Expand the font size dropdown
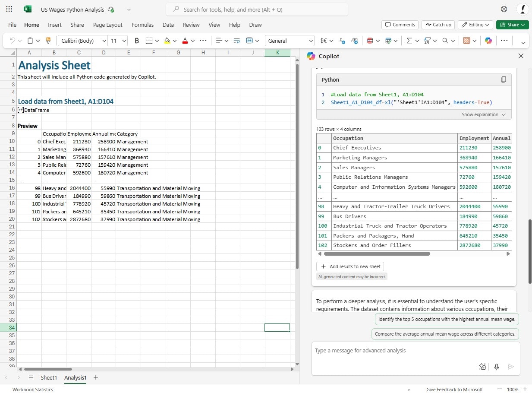This screenshot has width=532, height=393. [124, 41]
